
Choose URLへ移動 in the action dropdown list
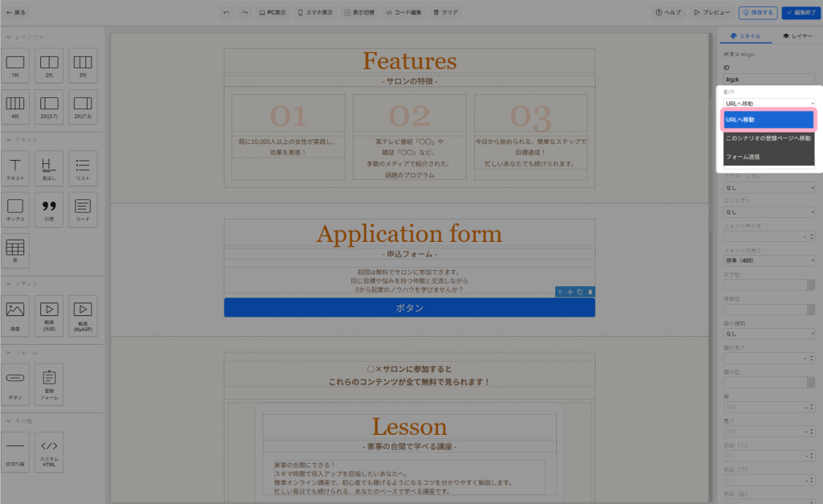click(x=768, y=120)
